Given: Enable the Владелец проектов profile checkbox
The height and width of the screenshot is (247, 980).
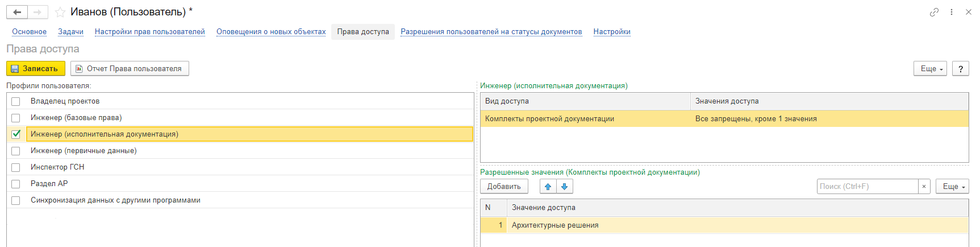Looking at the screenshot, I should [16, 101].
